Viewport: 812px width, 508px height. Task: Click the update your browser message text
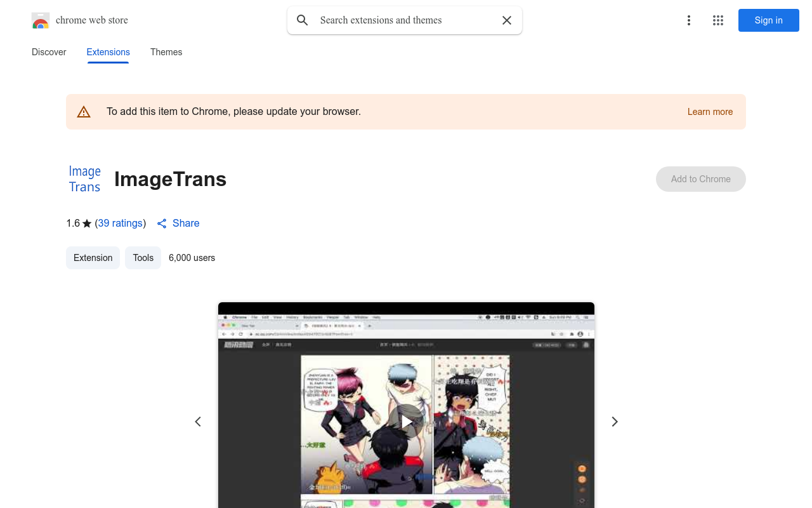click(234, 112)
